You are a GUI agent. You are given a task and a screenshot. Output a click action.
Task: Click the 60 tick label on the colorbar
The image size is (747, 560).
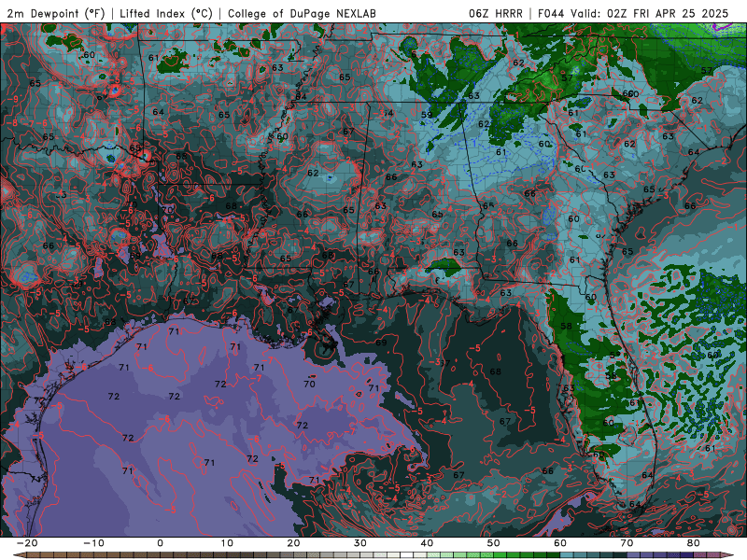coord(560,543)
